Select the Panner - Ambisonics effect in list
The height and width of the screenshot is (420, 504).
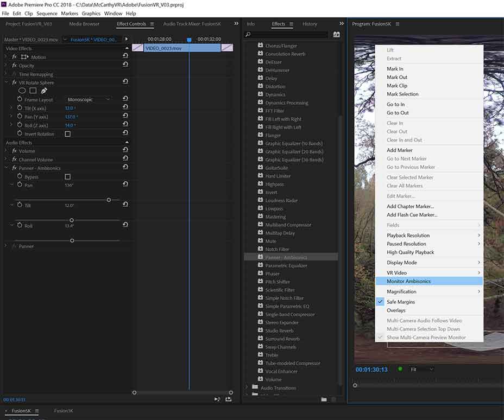coord(291,257)
